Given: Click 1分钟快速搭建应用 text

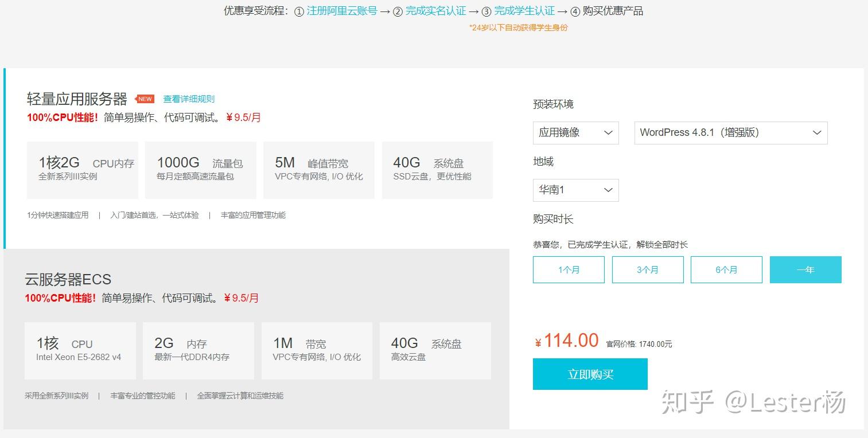Looking at the screenshot, I should [58, 215].
